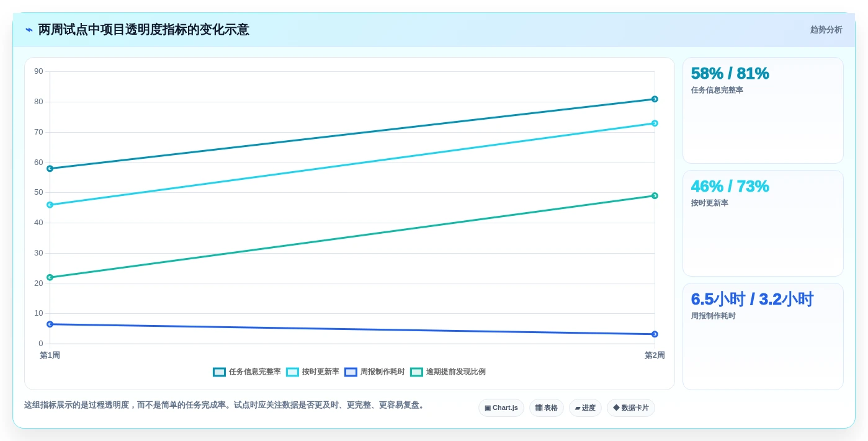Click the 任务信息完整率 legend label
The height and width of the screenshot is (441, 868).
point(254,372)
